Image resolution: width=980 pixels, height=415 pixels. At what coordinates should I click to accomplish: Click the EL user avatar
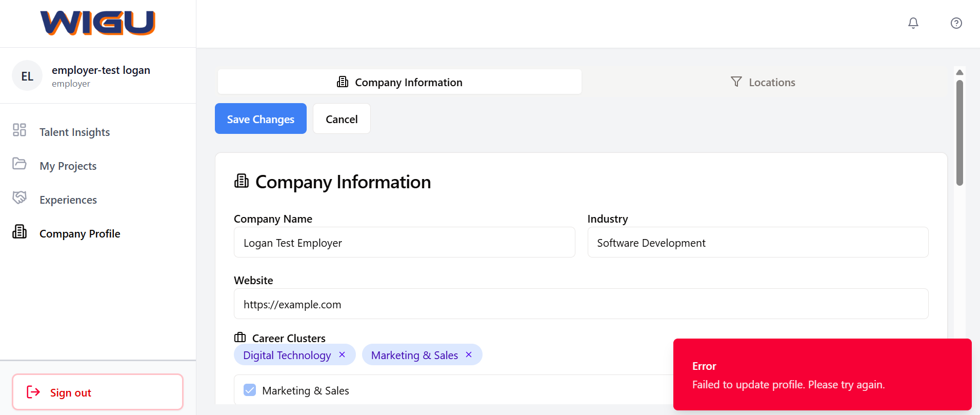click(x=27, y=76)
